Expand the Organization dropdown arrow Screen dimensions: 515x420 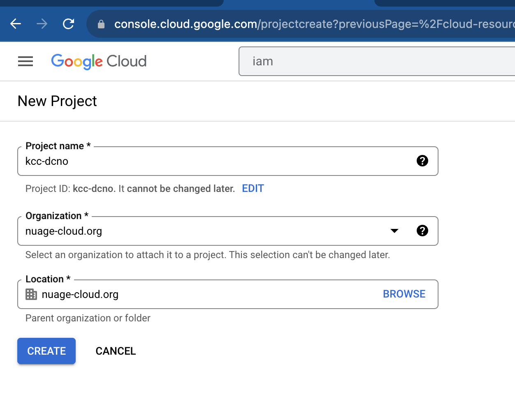[x=394, y=231]
